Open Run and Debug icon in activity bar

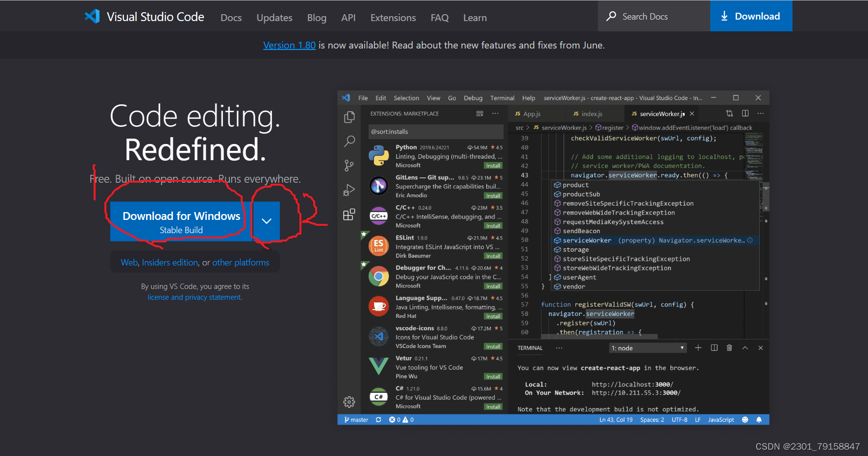[x=349, y=190]
